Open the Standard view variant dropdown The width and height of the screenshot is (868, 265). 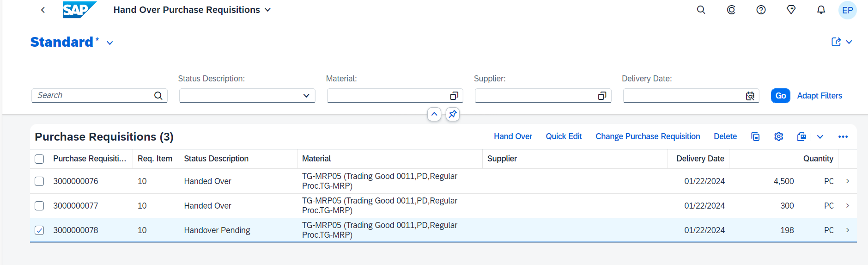pos(110,43)
